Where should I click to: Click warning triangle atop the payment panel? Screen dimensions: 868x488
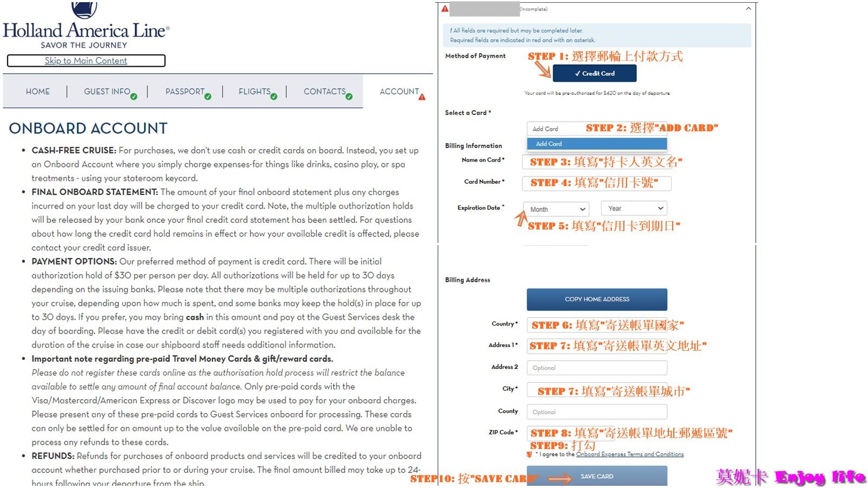445,9
